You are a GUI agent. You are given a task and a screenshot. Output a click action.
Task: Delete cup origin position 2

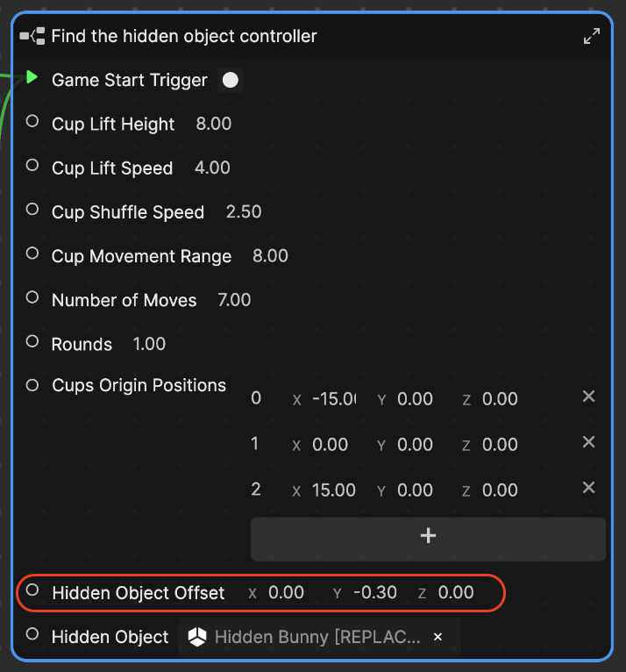589,488
